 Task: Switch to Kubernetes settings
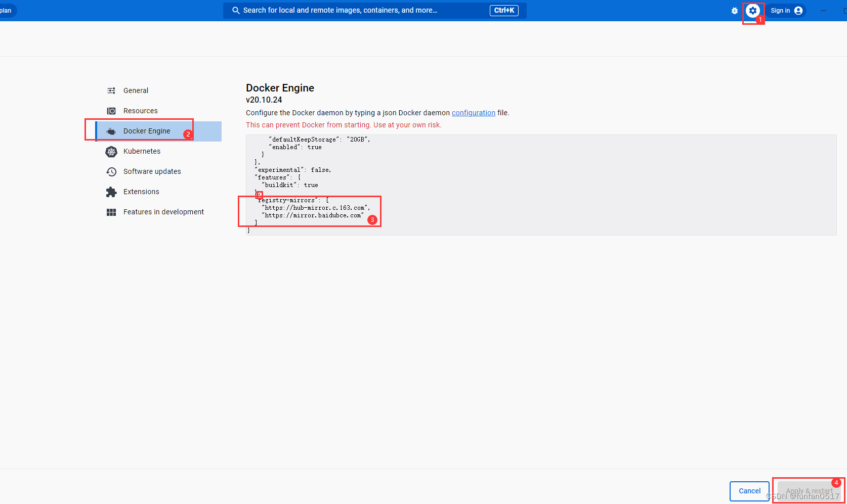158,151
